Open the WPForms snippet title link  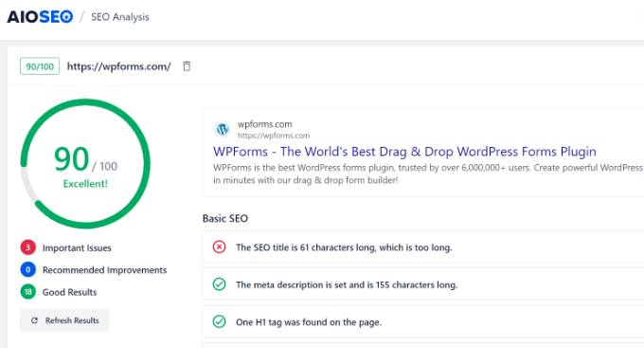(404, 152)
